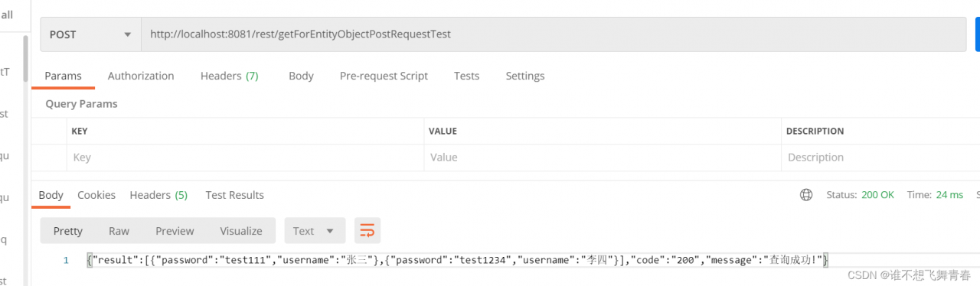Image resolution: width=980 pixels, height=286 pixels.
Task: Open the Settings tab
Action: click(525, 76)
